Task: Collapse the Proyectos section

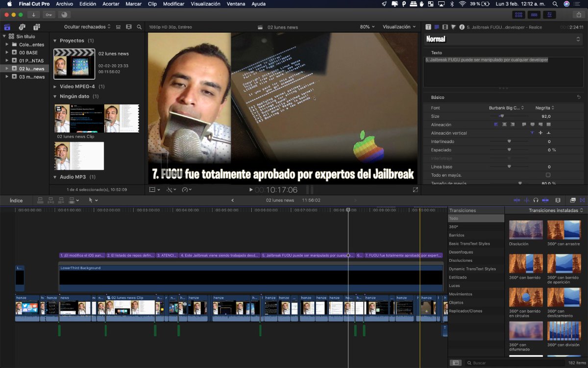Action: click(x=55, y=41)
